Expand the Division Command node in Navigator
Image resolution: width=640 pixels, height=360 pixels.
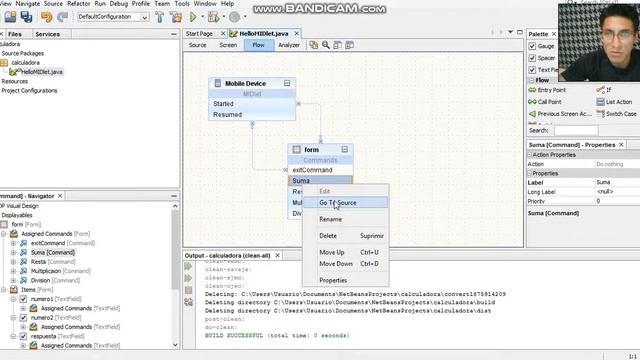[13, 280]
